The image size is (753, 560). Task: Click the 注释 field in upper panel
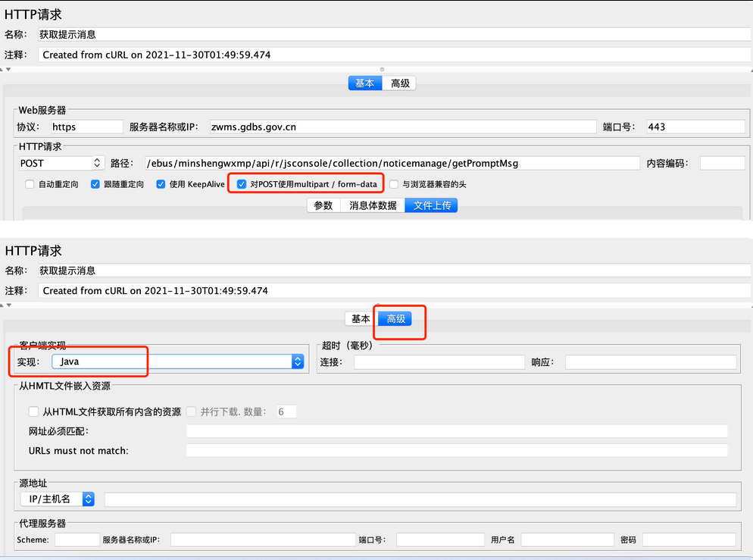coord(394,55)
